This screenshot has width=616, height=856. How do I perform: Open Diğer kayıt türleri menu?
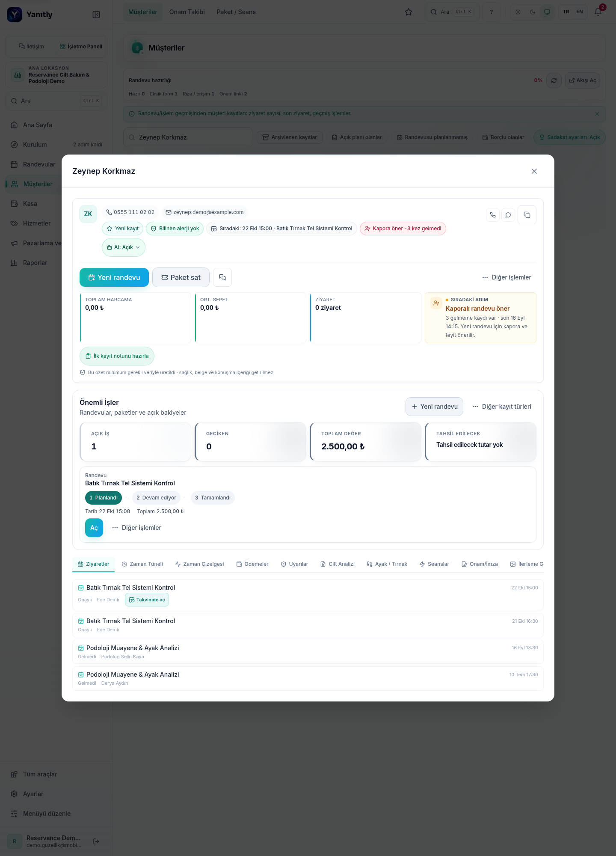point(502,407)
